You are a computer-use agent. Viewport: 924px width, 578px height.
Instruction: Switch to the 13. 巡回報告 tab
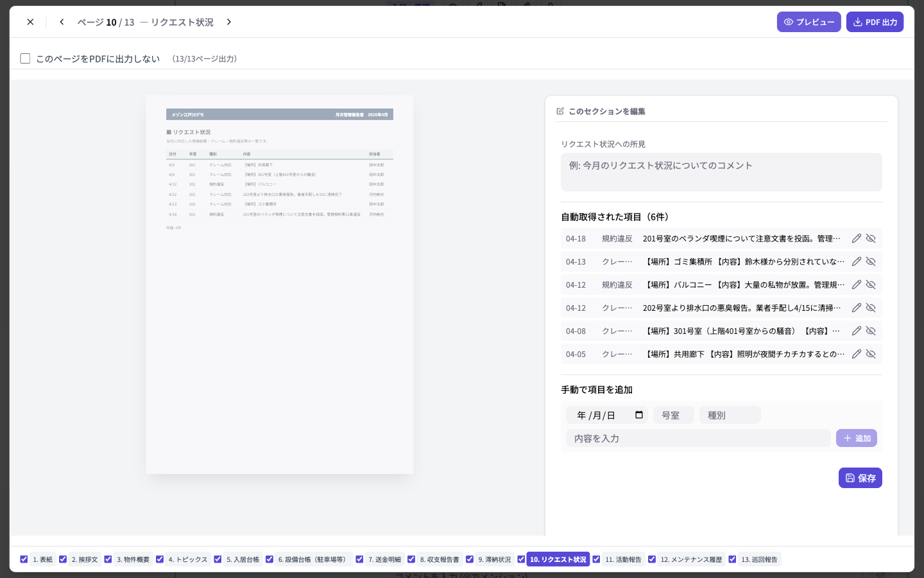tap(759, 559)
